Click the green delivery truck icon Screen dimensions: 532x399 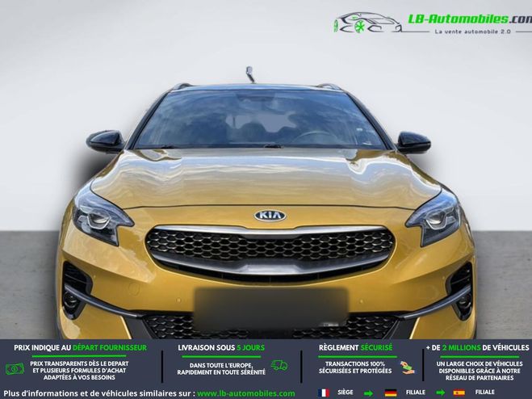click(279, 365)
